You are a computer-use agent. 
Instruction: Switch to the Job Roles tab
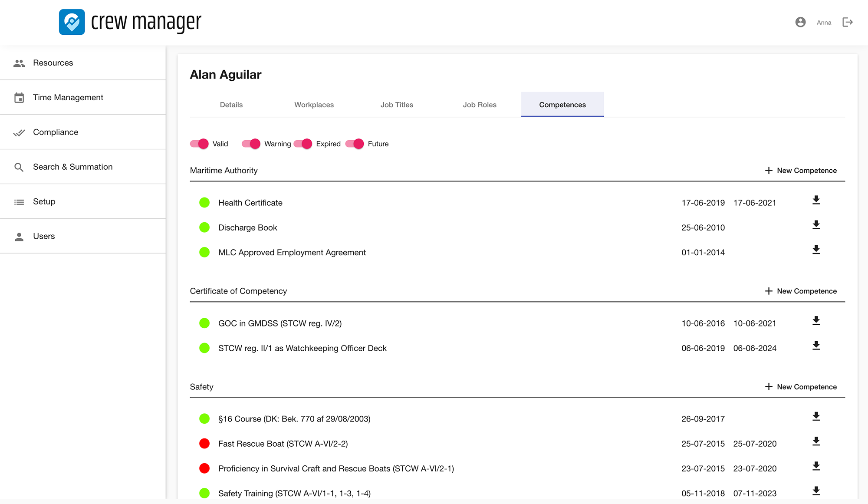click(x=479, y=105)
